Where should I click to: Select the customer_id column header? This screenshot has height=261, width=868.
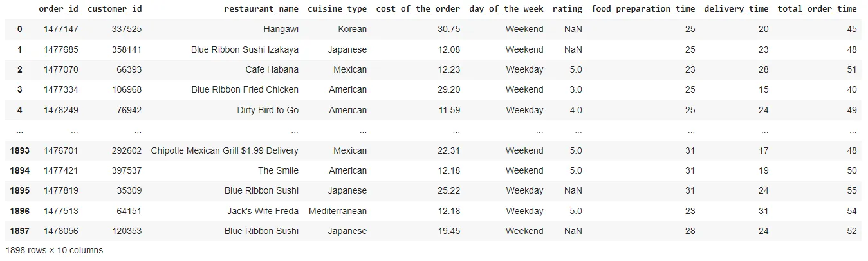tap(115, 9)
